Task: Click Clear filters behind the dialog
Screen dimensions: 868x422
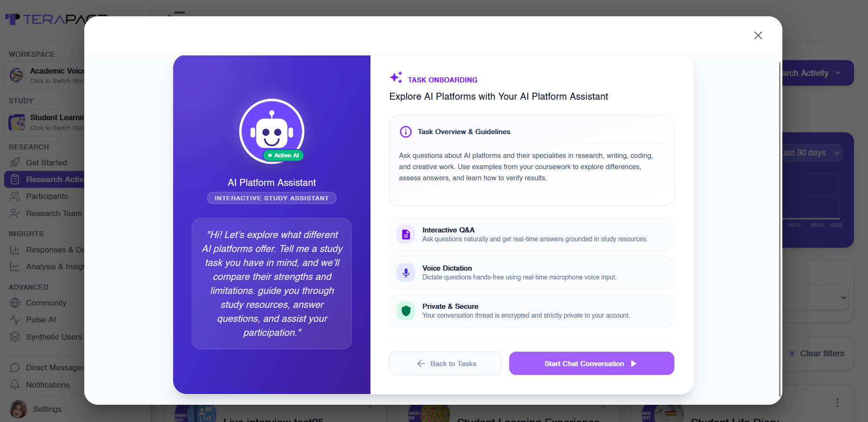Action: click(x=816, y=354)
